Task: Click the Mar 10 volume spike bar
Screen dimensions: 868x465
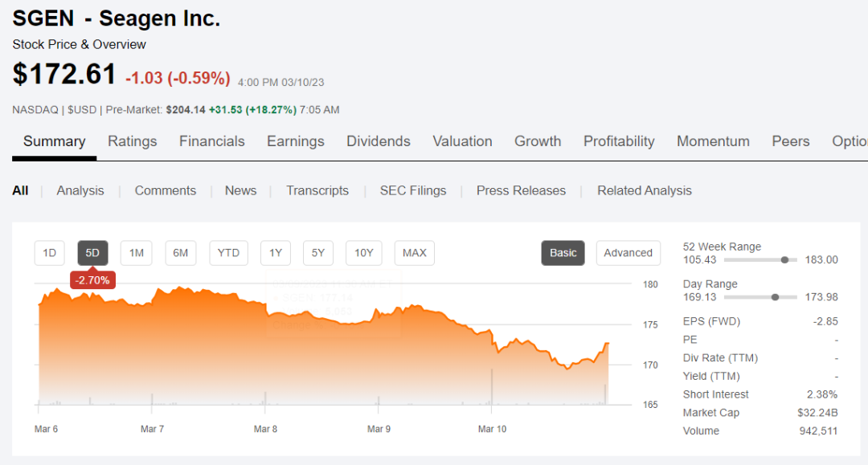Action: coord(491,390)
